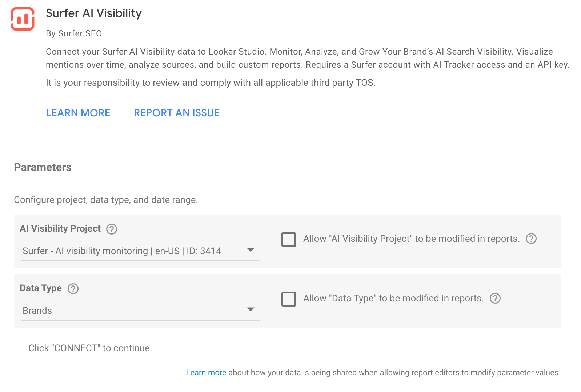Click the "Click CONNECT to continue" message
Image resolution: width=581 pixels, height=392 pixels.
pos(90,348)
